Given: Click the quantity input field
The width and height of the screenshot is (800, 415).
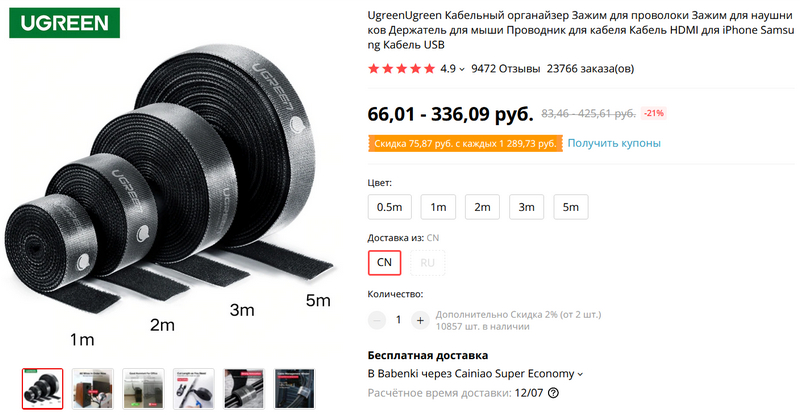Looking at the screenshot, I should point(398,320).
